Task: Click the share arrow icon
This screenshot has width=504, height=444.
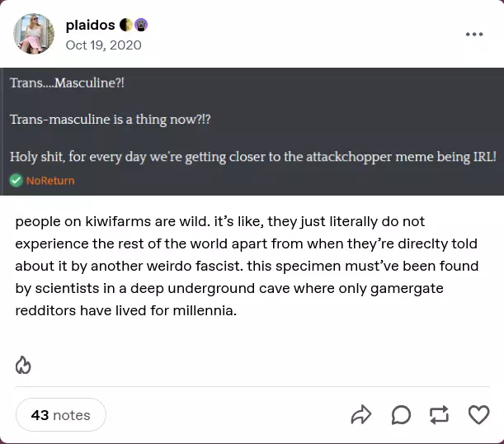Action: [361, 414]
